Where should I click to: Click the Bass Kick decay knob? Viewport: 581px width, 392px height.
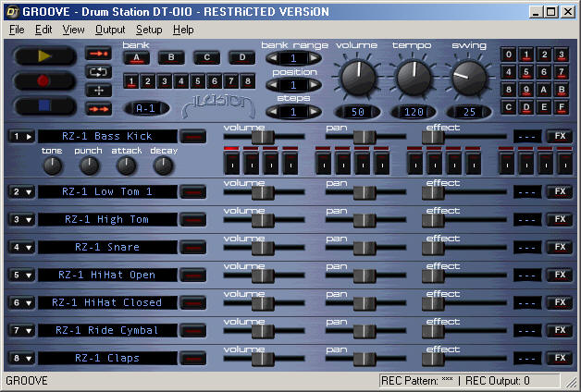163,165
